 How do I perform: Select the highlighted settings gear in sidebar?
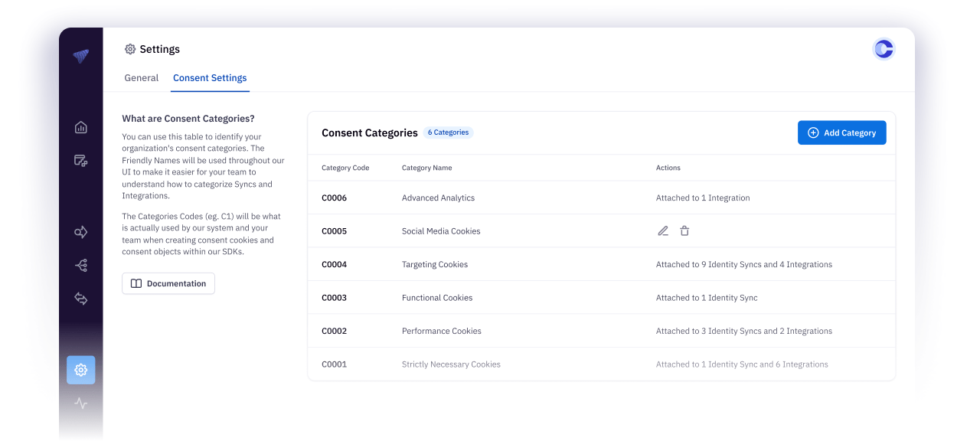[x=81, y=370]
